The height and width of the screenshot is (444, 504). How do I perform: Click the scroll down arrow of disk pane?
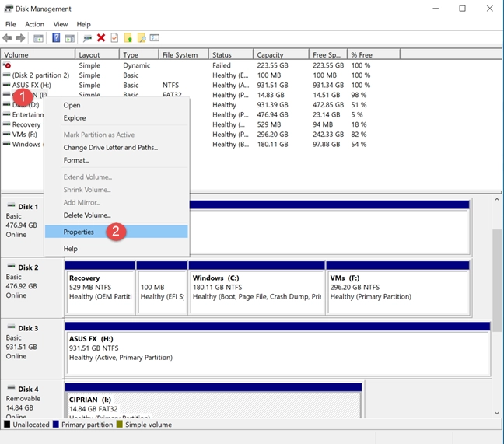point(497,413)
